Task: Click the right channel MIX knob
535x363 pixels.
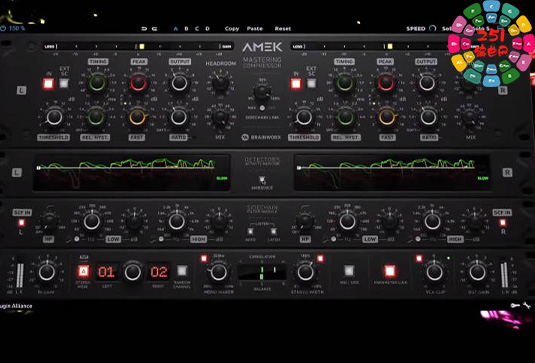Action: [x=470, y=117]
